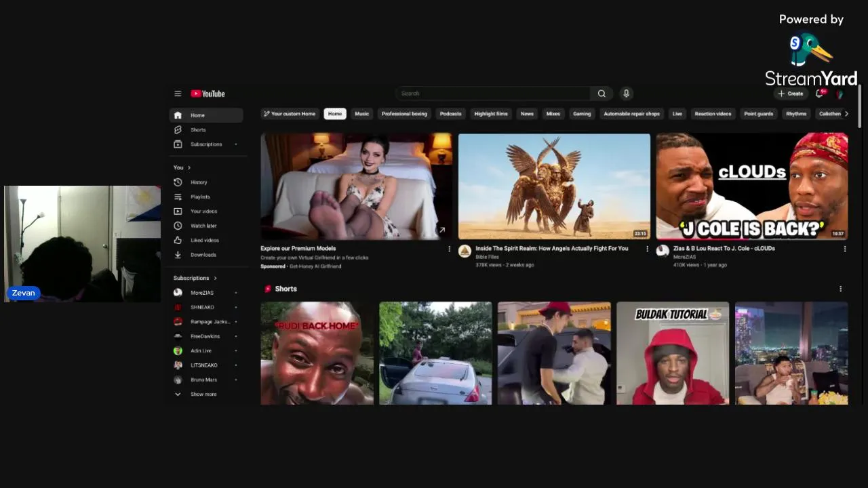This screenshot has height=488, width=868.
Task: Select Live filter chip
Action: 677,114
